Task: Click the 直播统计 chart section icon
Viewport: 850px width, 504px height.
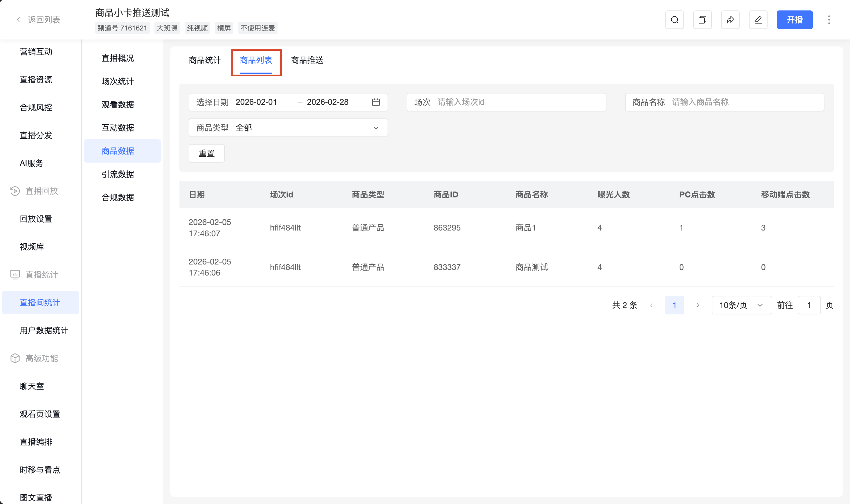Action: (15, 274)
